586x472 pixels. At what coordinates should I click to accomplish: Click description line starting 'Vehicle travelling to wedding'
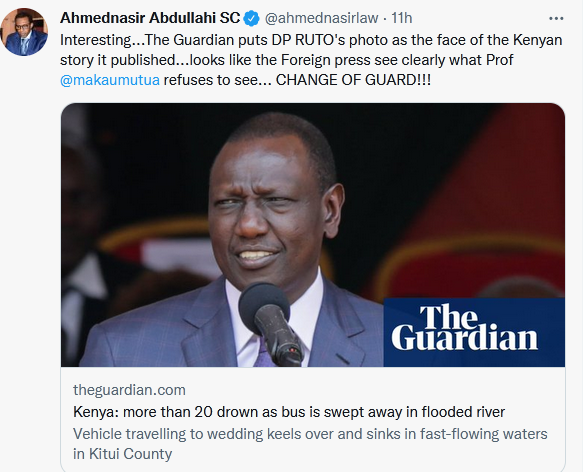coord(310,434)
